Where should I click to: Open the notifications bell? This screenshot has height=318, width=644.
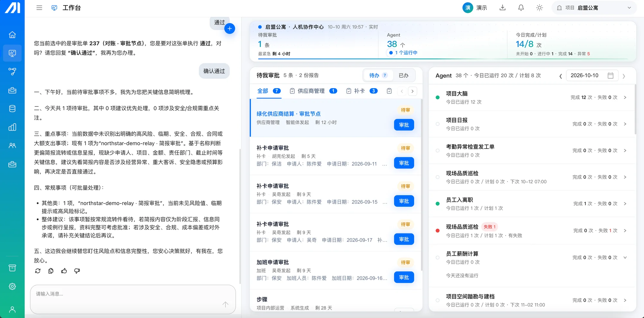[521, 8]
